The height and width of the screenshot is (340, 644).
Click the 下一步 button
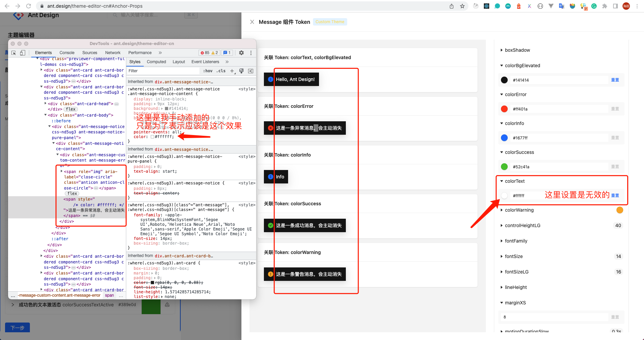17,328
